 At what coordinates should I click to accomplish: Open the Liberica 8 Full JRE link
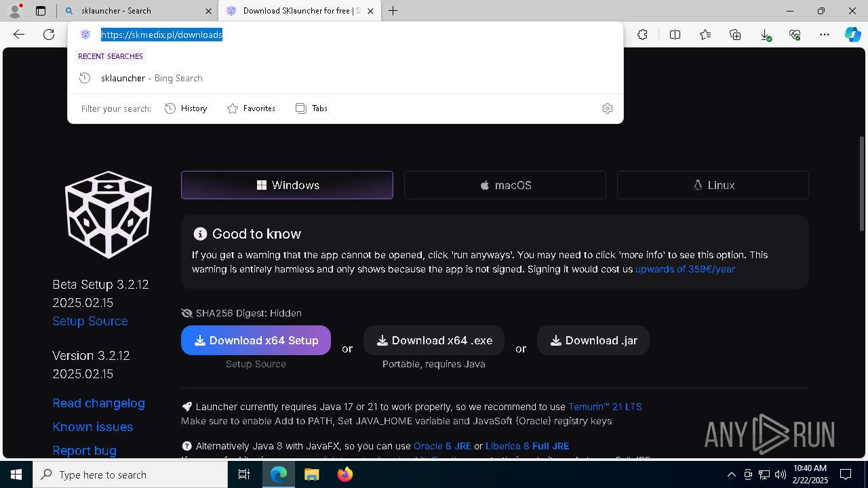(527, 446)
